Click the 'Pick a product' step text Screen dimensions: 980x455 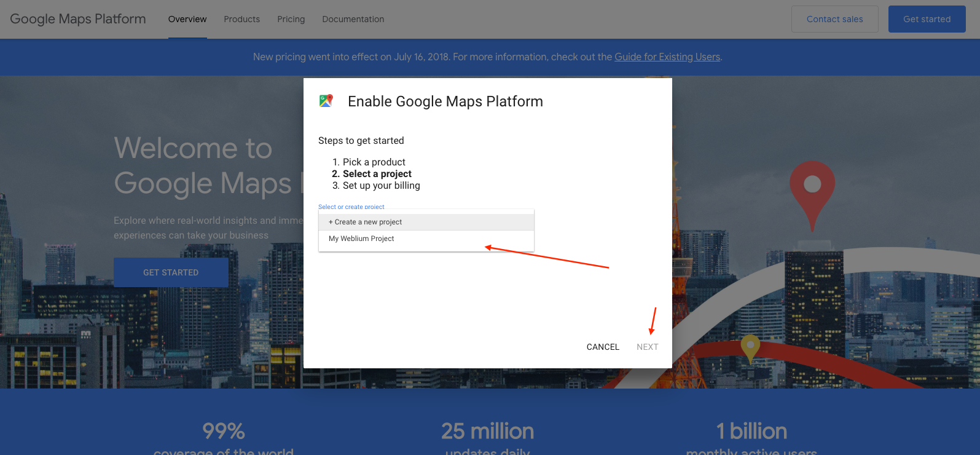(374, 162)
